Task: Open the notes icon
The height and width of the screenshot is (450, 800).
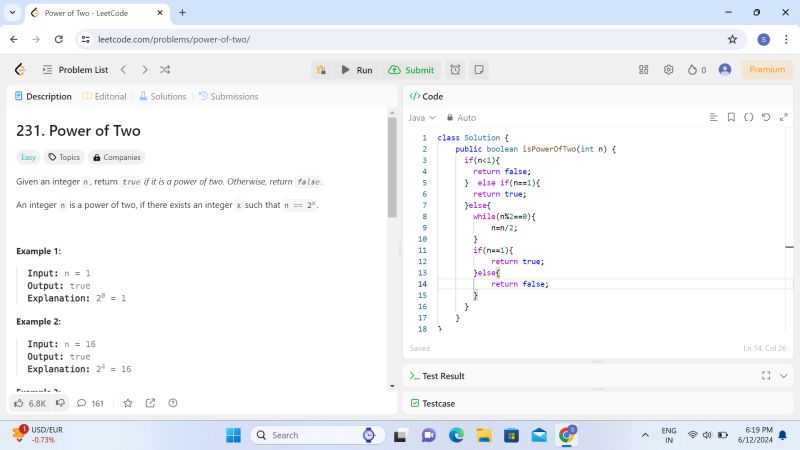Action: coord(479,70)
